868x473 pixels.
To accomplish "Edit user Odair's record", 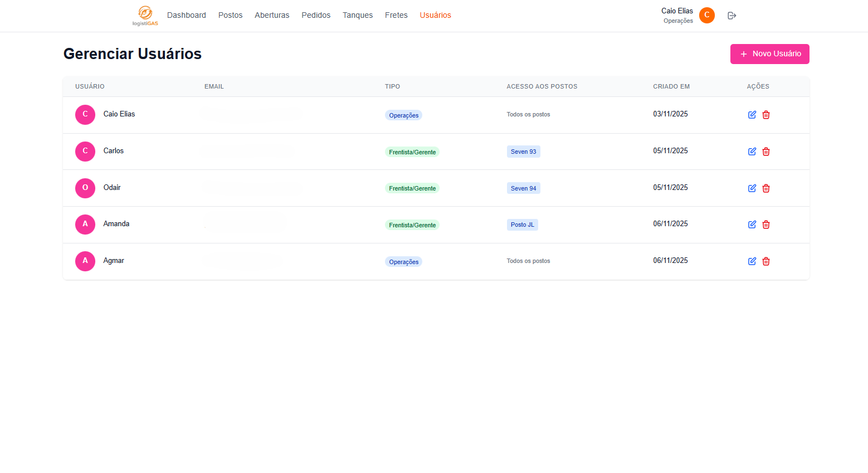I will (752, 188).
